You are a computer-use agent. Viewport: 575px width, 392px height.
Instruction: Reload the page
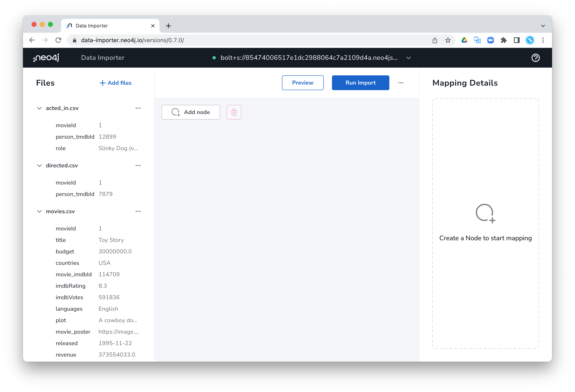coord(58,40)
